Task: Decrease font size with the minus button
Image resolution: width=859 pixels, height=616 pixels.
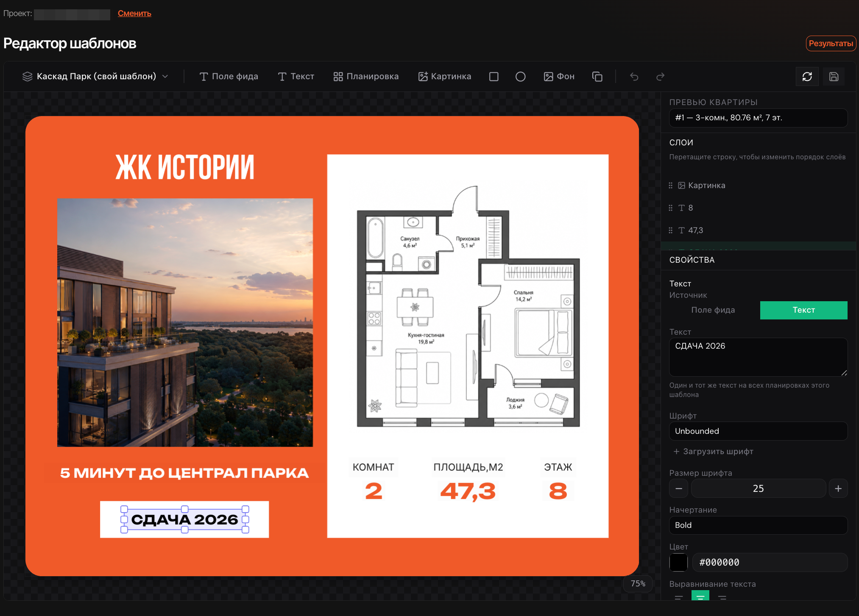Action: (x=679, y=488)
